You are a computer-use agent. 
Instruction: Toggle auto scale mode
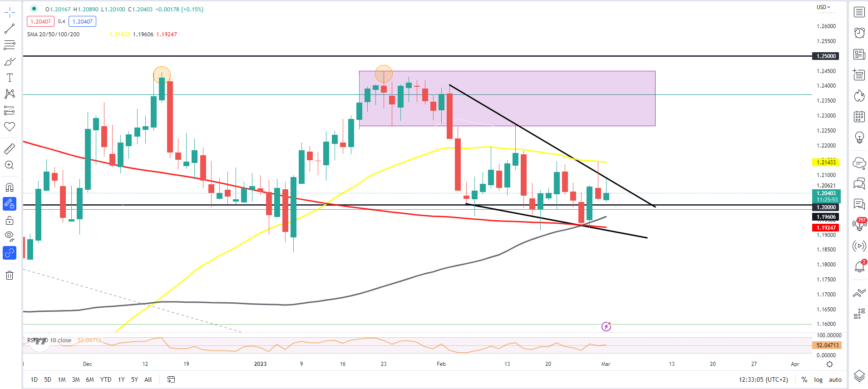tap(835, 379)
